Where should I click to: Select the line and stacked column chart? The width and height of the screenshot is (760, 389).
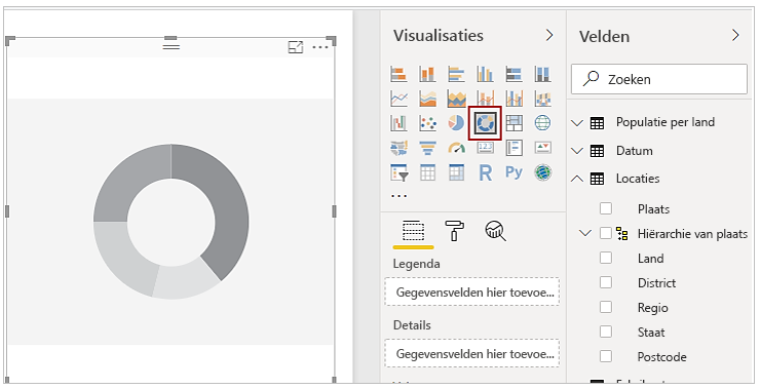[x=485, y=99]
